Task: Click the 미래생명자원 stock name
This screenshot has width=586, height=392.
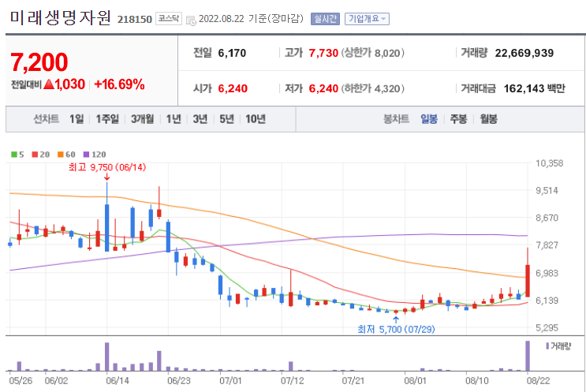Action: click(60, 17)
